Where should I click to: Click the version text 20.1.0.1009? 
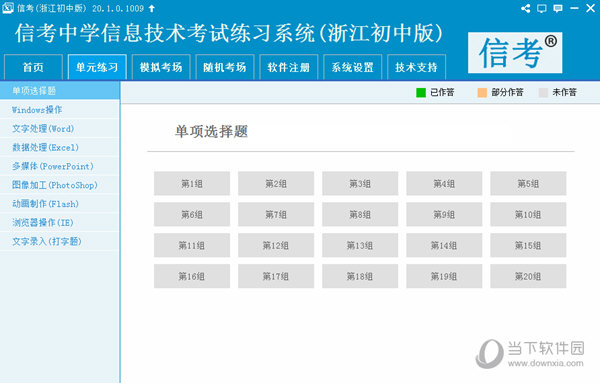tap(118, 8)
